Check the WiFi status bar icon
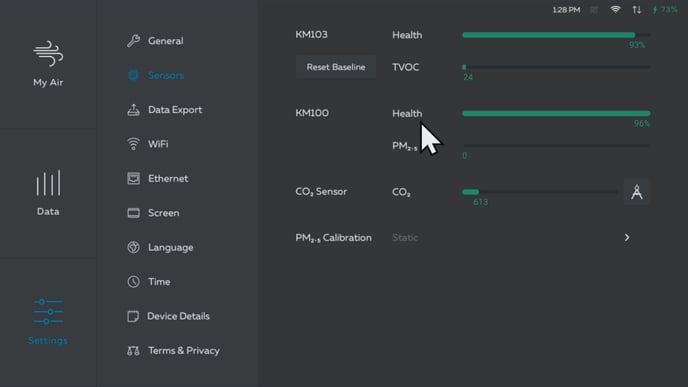The image size is (688, 387). [615, 9]
